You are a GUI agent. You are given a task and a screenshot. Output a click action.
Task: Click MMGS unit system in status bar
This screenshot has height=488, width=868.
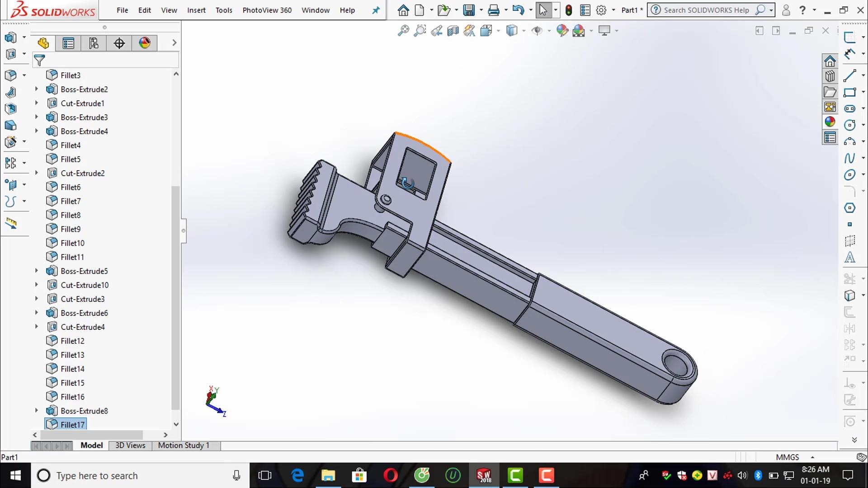click(x=787, y=457)
